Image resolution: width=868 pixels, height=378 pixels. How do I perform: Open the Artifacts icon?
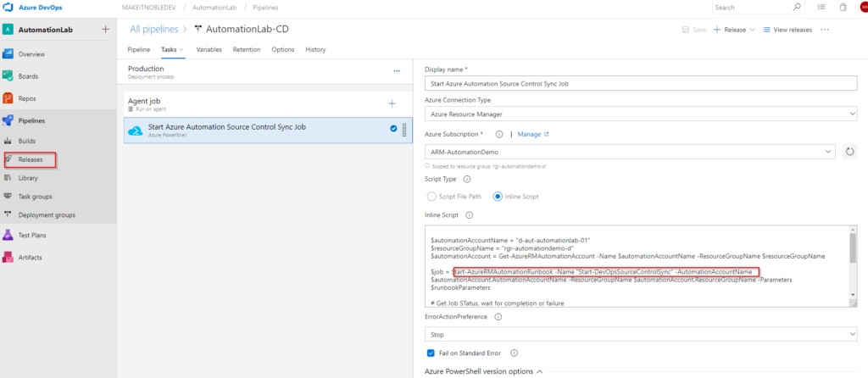tap(8, 258)
